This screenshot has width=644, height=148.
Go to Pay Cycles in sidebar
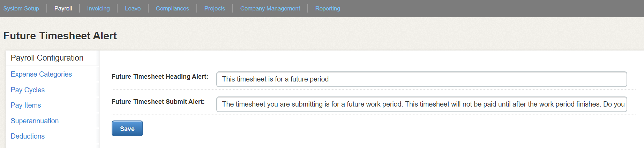pos(28,90)
